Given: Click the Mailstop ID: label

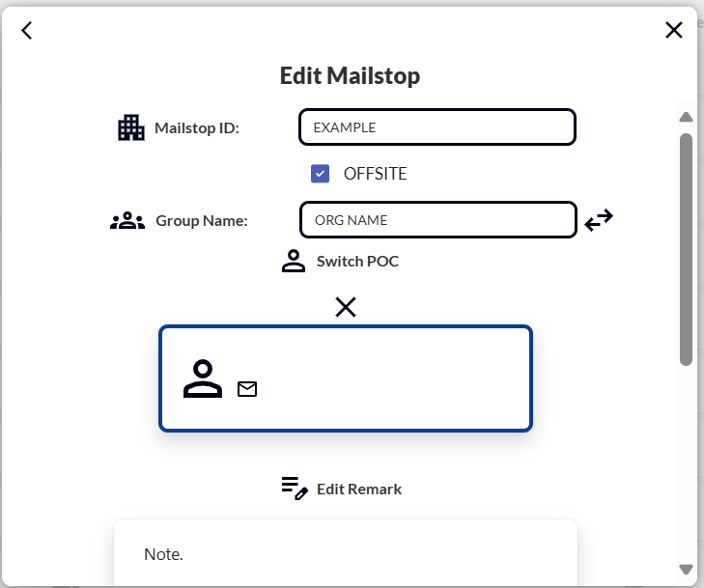Looking at the screenshot, I should [x=197, y=128].
